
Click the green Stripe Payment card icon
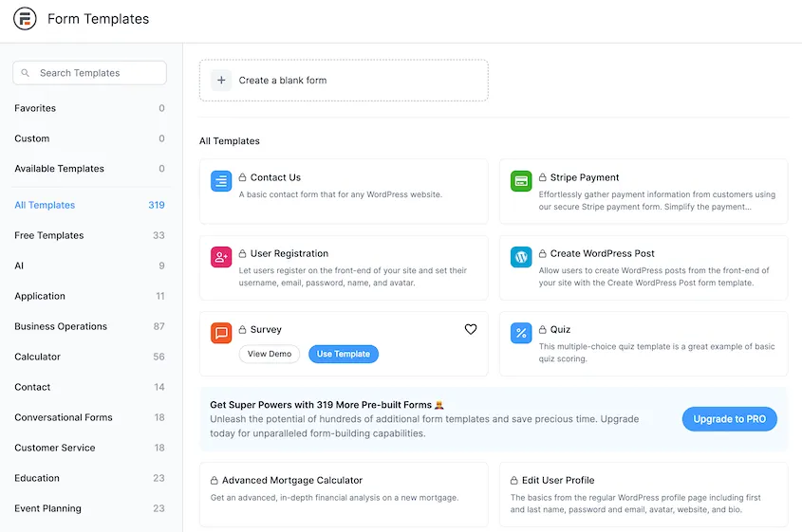tap(521, 181)
